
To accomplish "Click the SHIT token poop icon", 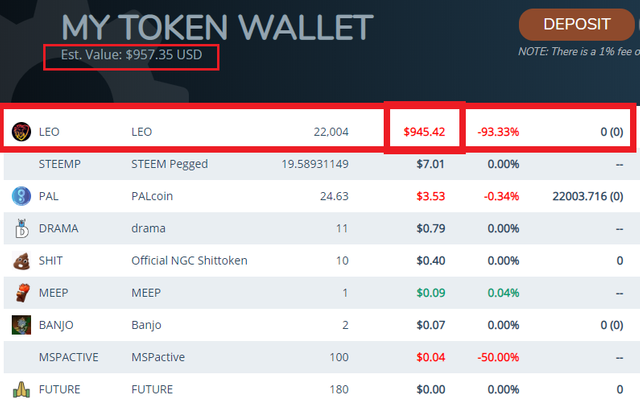I will coord(21,260).
